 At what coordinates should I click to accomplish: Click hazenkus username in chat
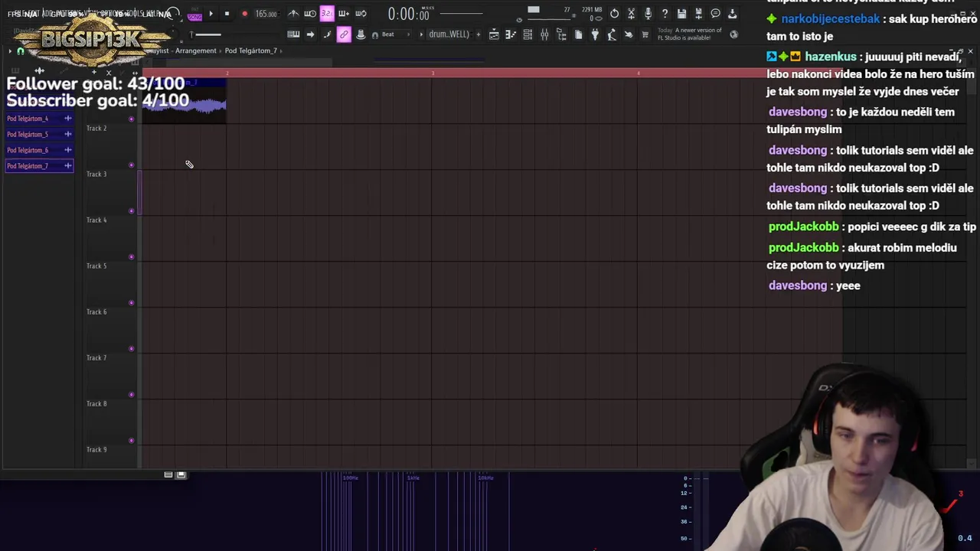pos(830,57)
